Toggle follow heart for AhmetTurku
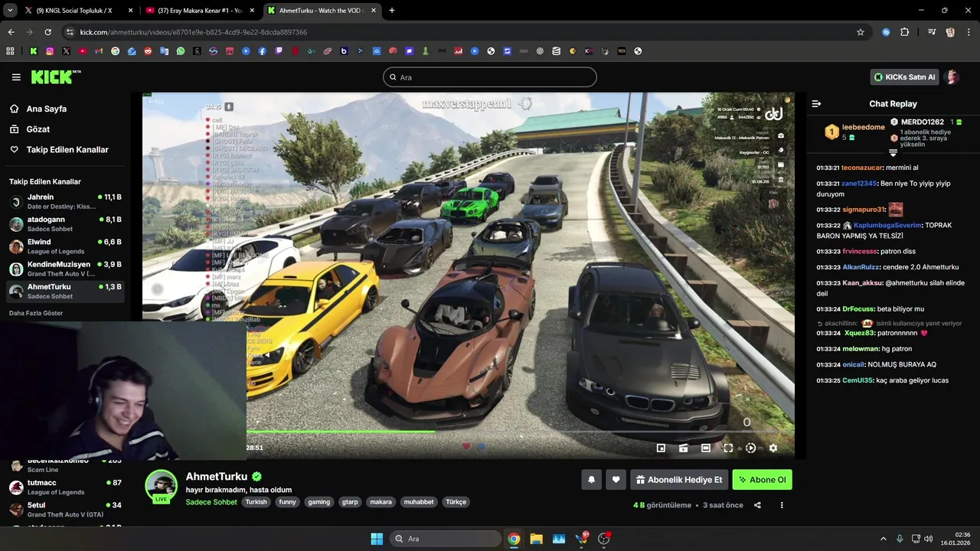Screen dimensions: 980x551 pyautogui.click(x=616, y=480)
